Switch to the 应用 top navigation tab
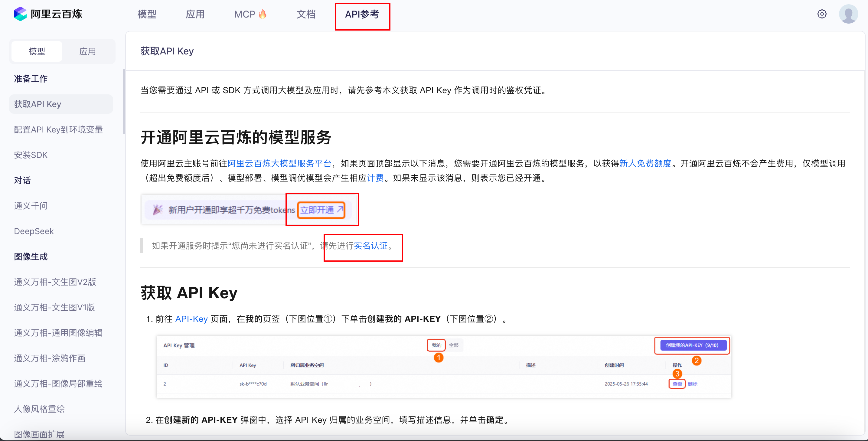868x441 pixels. 195,14
